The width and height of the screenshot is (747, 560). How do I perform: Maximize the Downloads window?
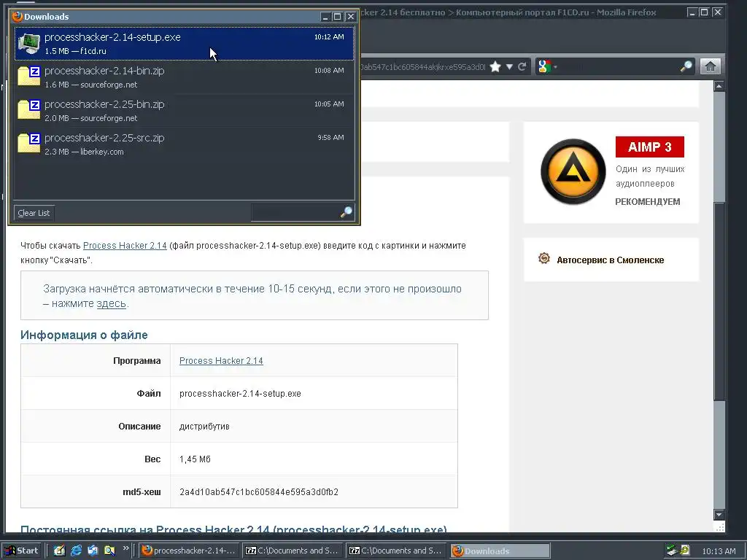(338, 17)
